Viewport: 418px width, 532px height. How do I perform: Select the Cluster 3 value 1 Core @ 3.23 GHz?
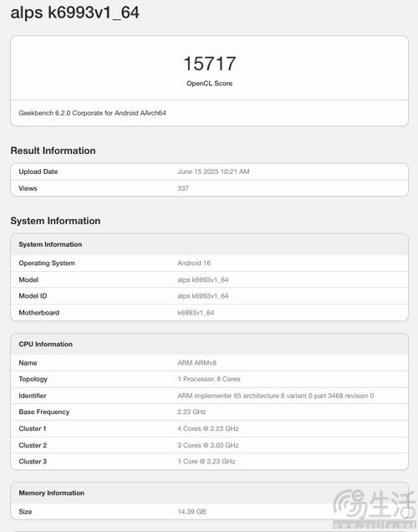206,462
